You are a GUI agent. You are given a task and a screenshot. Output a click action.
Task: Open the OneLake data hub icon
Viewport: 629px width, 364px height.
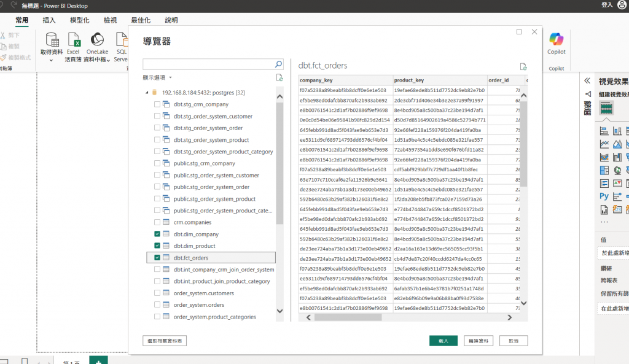point(98,40)
